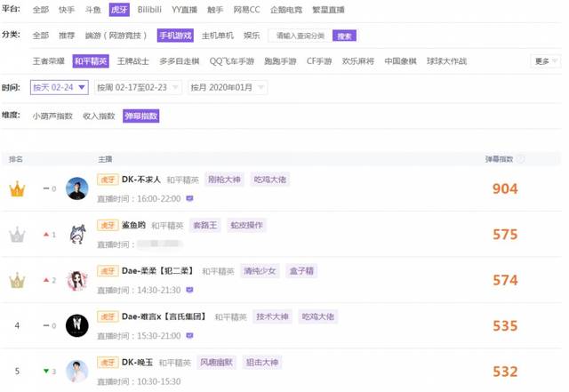Open streamer DK-不求人's name link
569x392 pixels.
141,180
